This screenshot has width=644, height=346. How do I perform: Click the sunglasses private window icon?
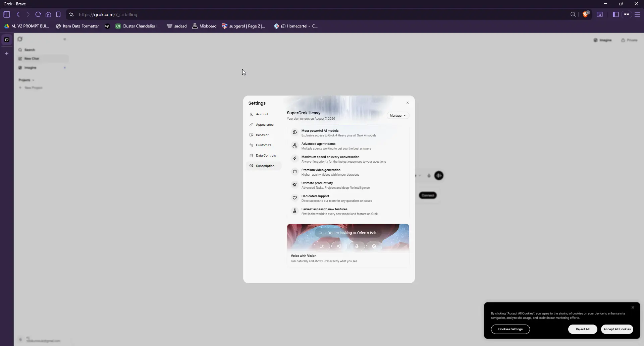pyautogui.click(x=627, y=14)
